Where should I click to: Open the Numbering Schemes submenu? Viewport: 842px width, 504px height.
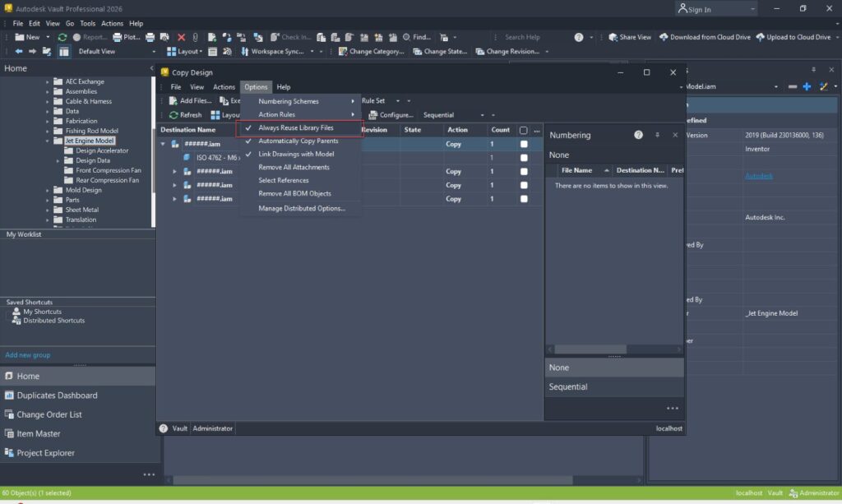[289, 101]
